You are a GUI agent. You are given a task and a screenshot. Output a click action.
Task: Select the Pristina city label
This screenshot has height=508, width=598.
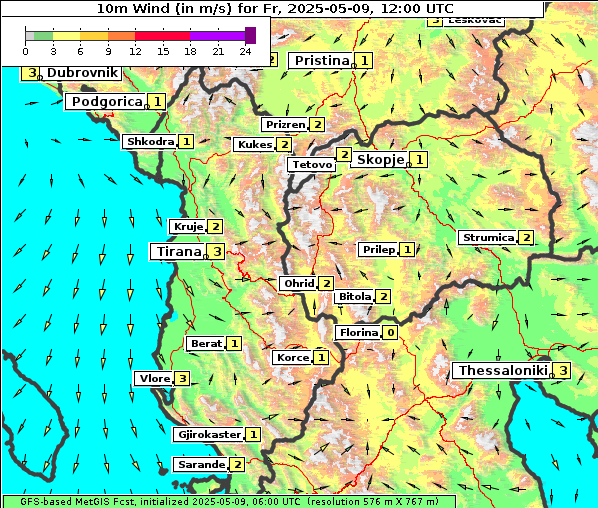click(x=322, y=60)
